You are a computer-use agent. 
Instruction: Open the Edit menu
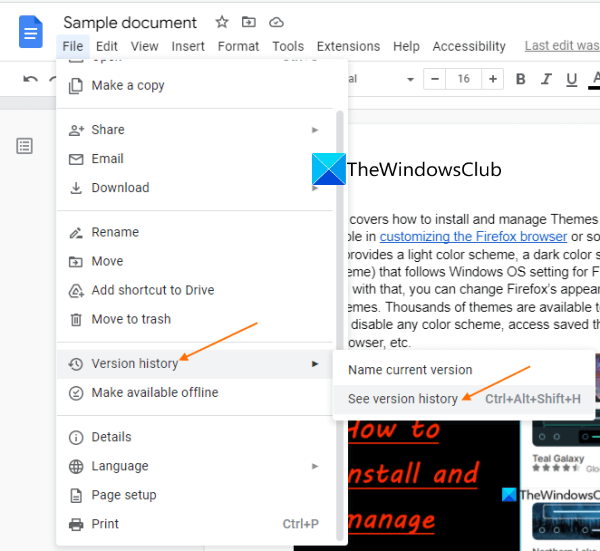pos(107,46)
